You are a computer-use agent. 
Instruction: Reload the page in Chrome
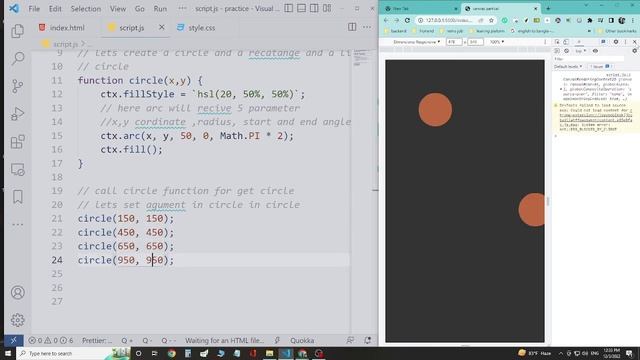pyautogui.click(x=407, y=20)
